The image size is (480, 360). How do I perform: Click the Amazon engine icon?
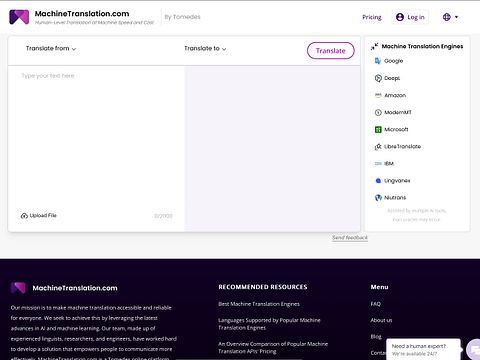point(378,95)
